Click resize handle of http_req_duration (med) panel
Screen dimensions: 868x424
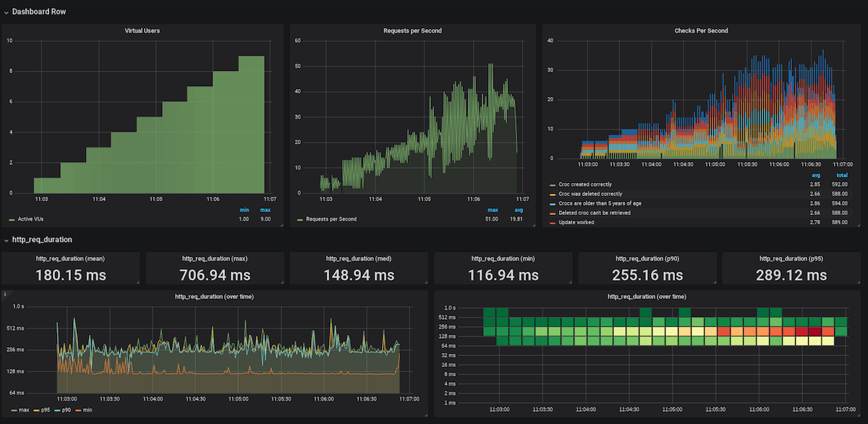[425, 284]
